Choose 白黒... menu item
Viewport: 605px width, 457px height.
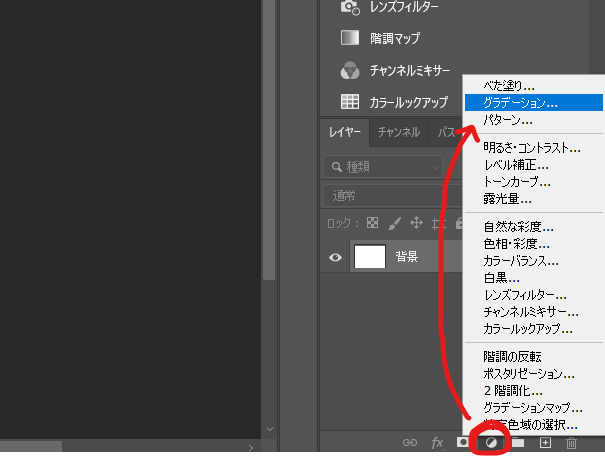[x=534, y=278]
